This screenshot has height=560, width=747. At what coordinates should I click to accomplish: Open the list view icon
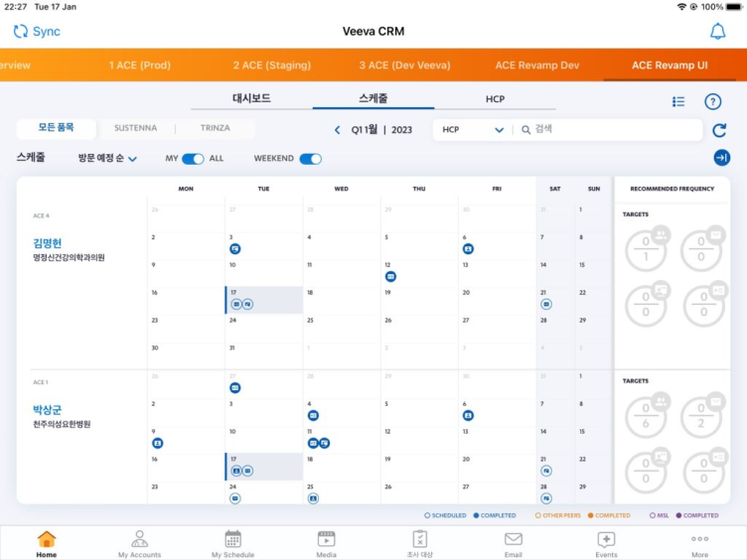coord(678,101)
